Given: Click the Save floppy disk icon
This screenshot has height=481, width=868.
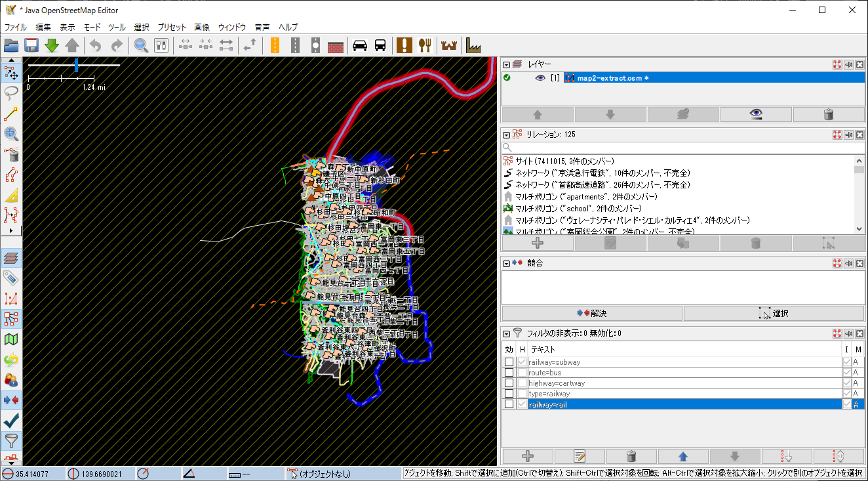Looking at the screenshot, I should (31, 45).
